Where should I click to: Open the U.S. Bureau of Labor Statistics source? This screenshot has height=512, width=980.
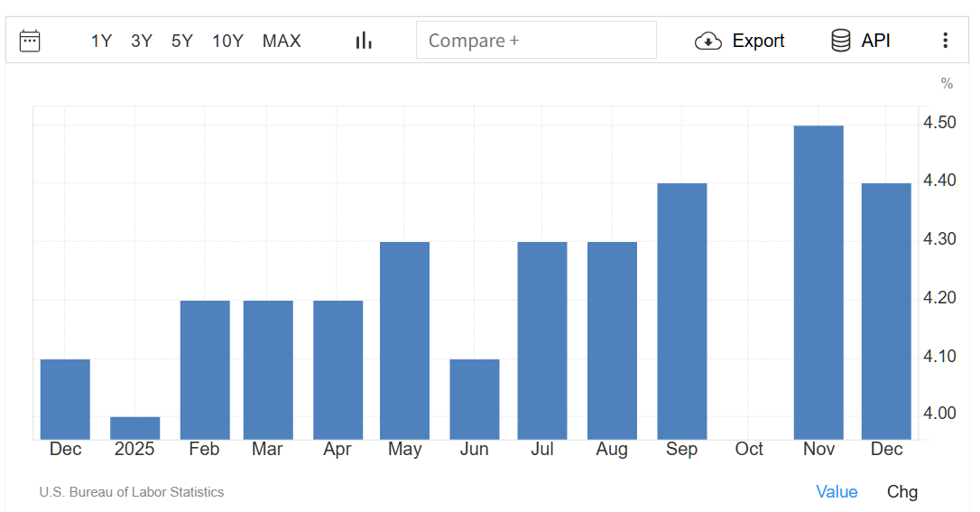point(132,492)
